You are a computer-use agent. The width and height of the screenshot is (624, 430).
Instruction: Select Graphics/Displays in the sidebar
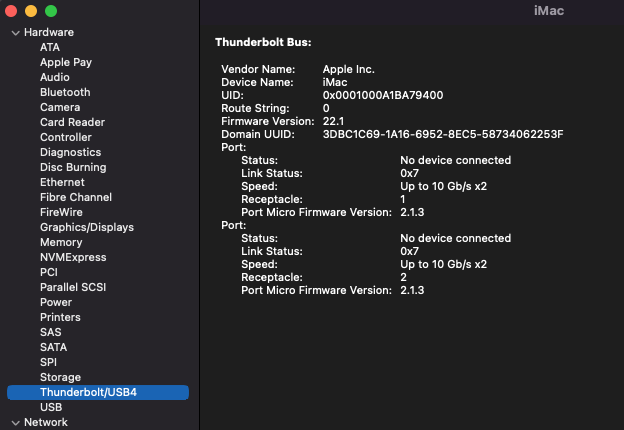tap(87, 228)
